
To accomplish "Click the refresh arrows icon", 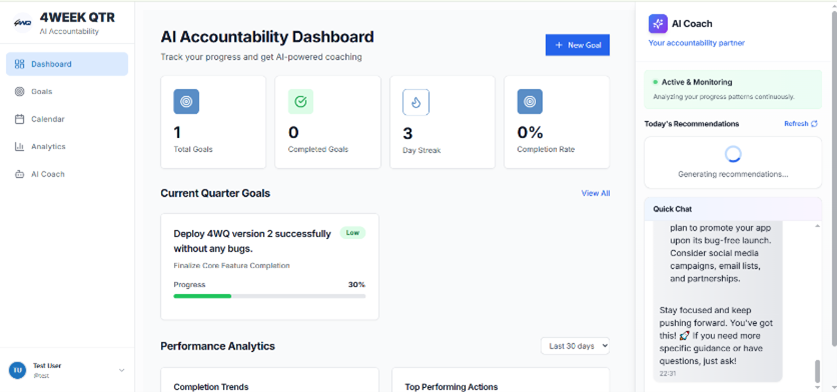I will 814,123.
